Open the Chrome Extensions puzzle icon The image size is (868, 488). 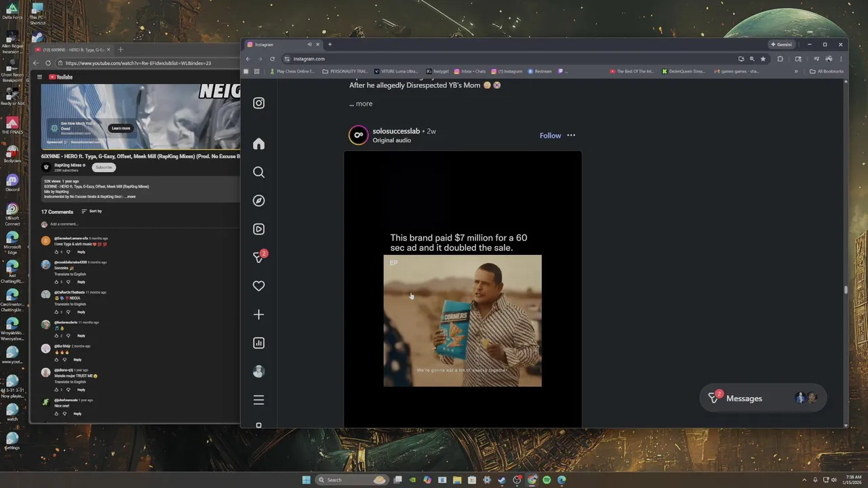pos(780,59)
